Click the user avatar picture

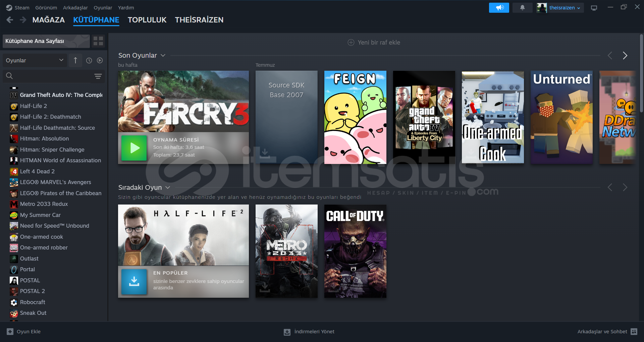(542, 8)
